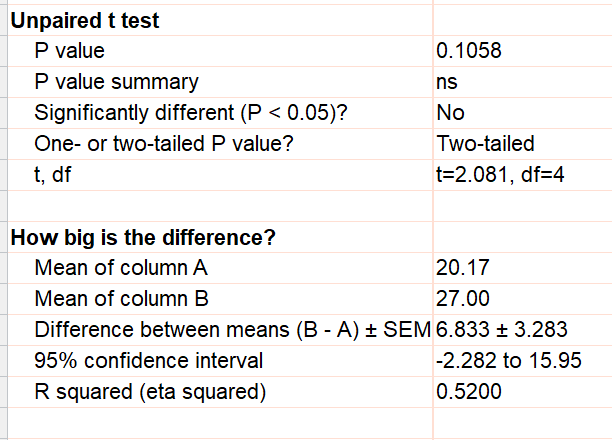Click the 'Difference between means (B - A) ± SEM' label
The height and width of the screenshot is (440, 612).
(x=230, y=330)
